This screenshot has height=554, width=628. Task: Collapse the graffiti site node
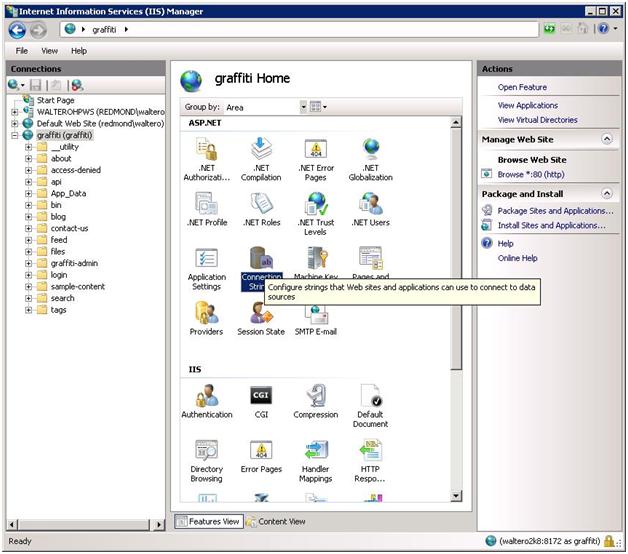(15, 135)
